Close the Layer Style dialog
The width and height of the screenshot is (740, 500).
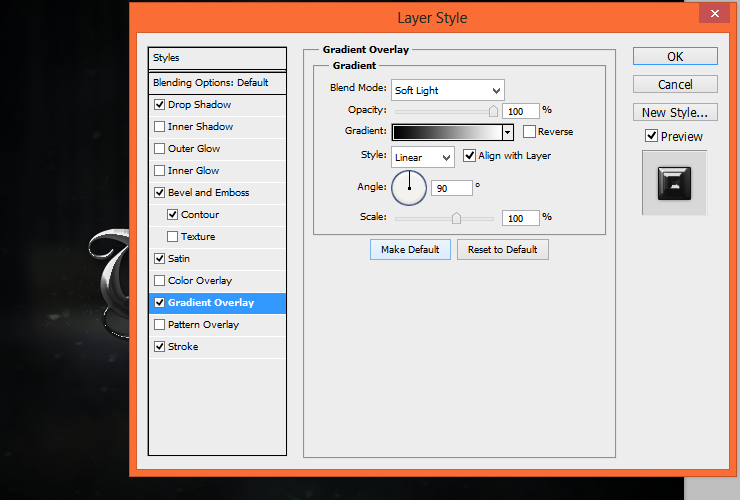click(x=715, y=14)
